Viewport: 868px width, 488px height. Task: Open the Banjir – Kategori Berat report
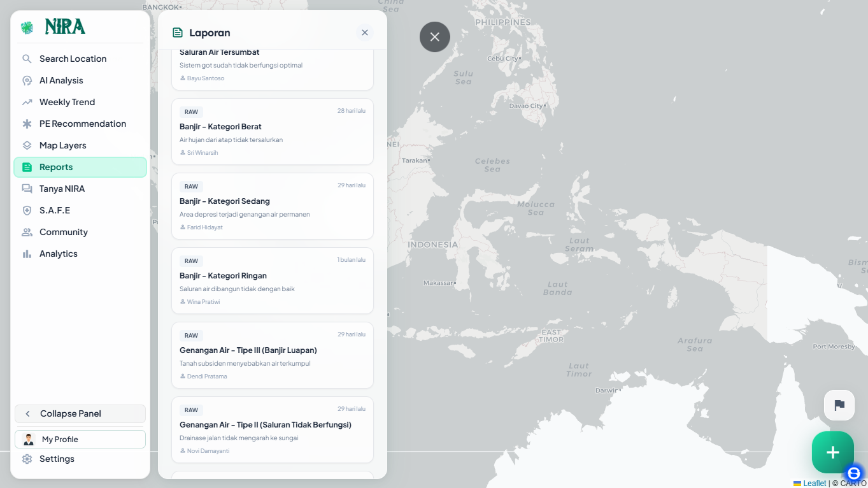[x=273, y=132]
